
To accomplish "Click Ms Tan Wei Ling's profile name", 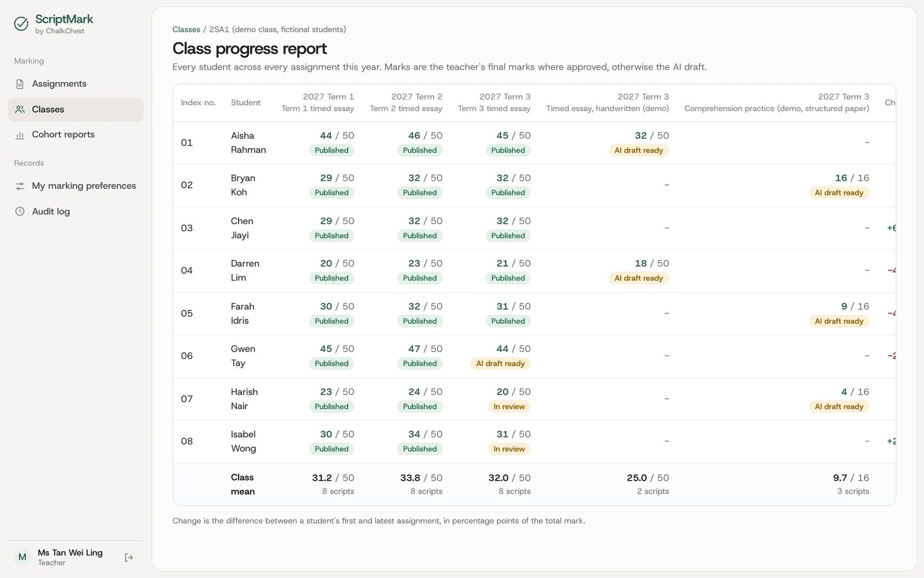I will point(70,553).
